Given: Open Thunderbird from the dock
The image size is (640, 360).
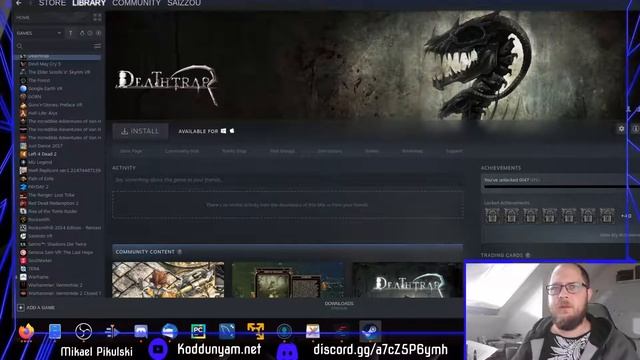Looking at the screenshot, I should [169, 331].
